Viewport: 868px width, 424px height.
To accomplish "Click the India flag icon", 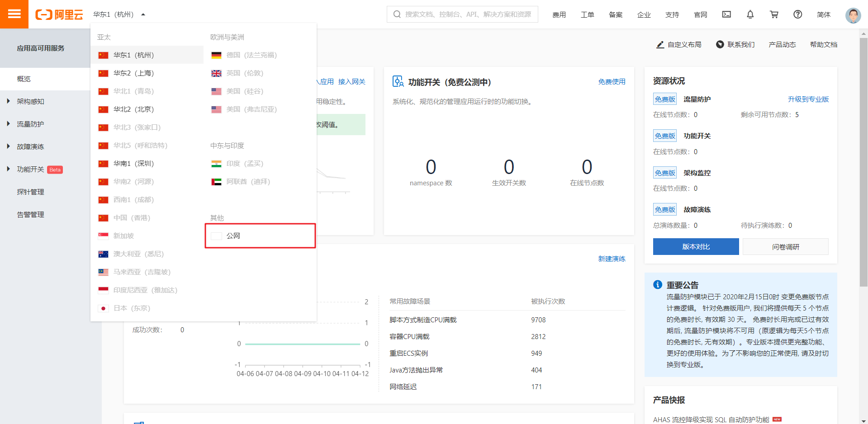I will click(217, 164).
